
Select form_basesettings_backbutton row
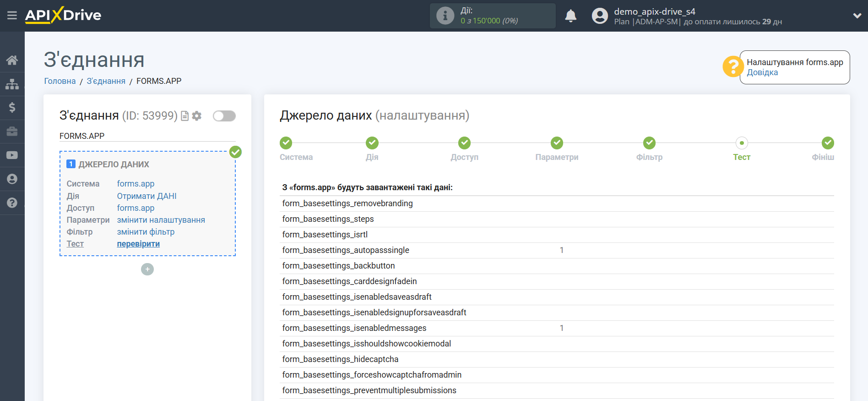point(557,266)
